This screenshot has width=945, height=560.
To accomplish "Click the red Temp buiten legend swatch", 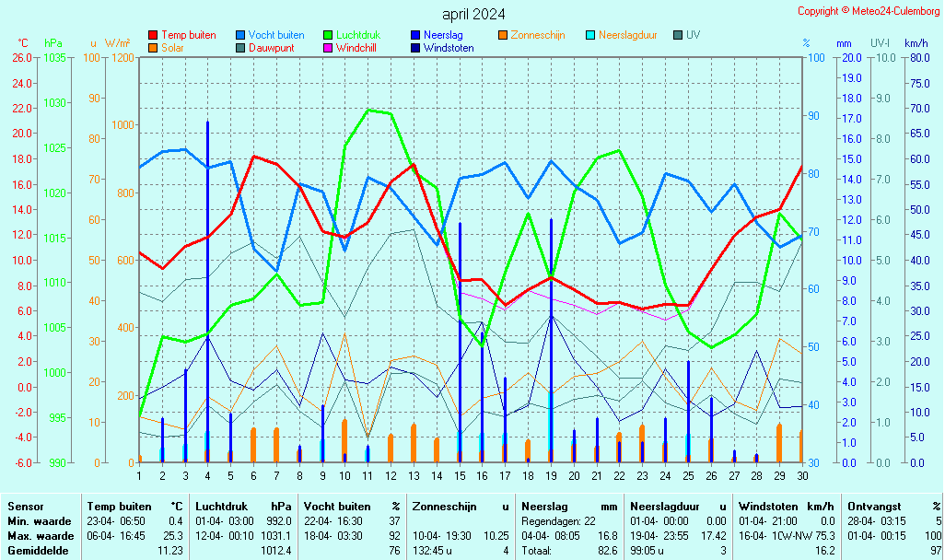I will click(x=153, y=35).
